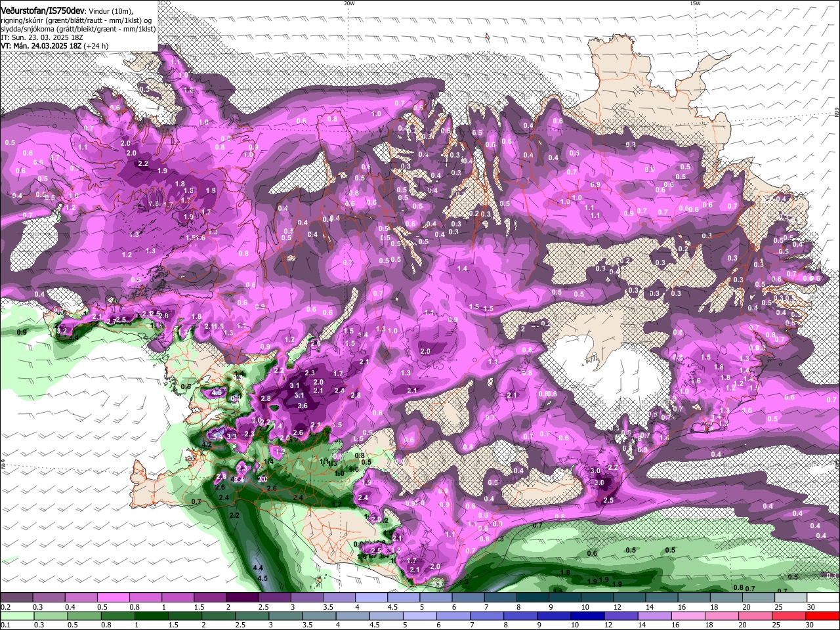Pick the lower legend swatch between 2.5 and 3
Screen dimensions: 840x630
[x=252, y=616]
